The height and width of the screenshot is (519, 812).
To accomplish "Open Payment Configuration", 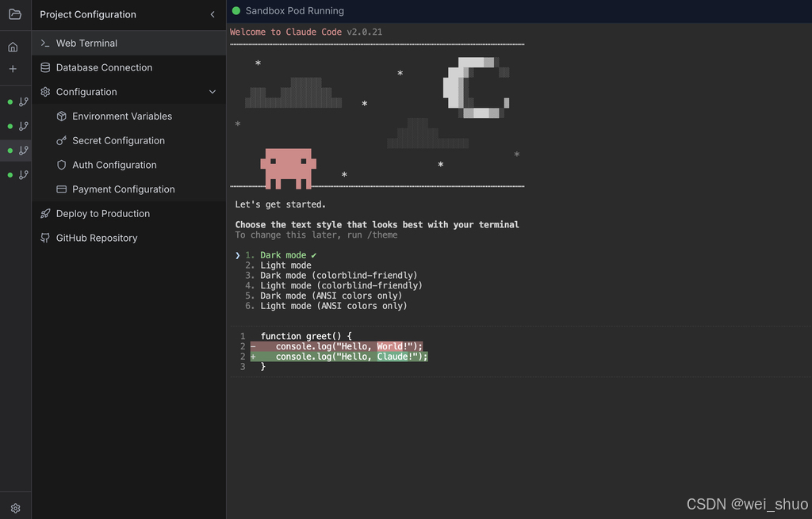I will click(129, 189).
